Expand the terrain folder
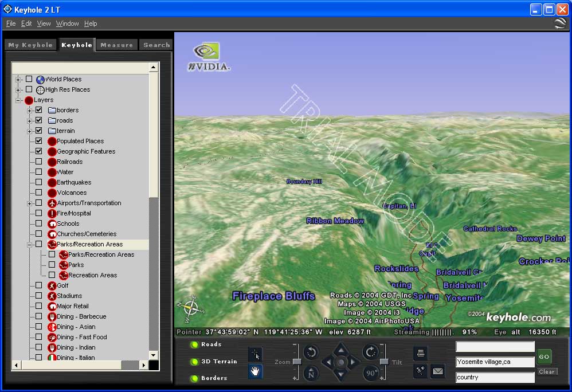Screen dimensions: 572x392 click(x=30, y=131)
